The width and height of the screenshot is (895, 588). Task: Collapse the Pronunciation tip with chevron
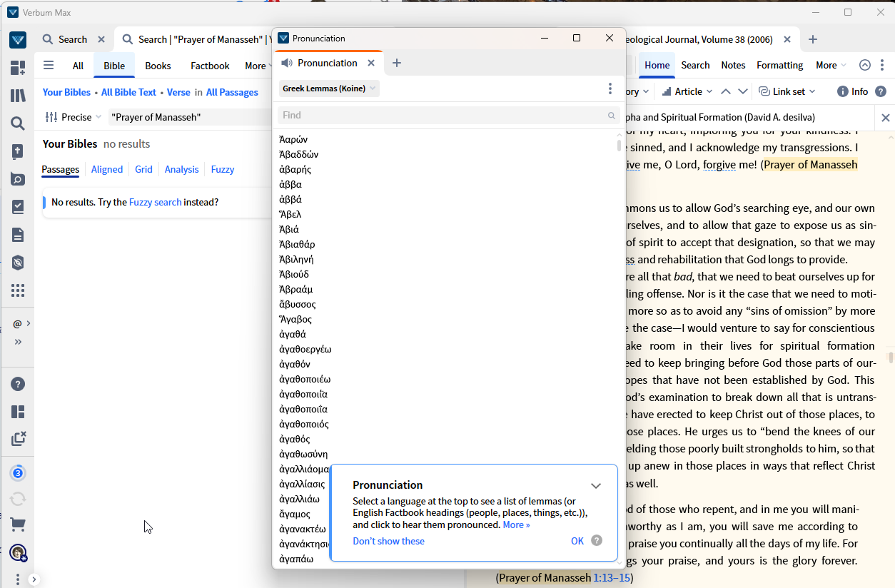596,486
